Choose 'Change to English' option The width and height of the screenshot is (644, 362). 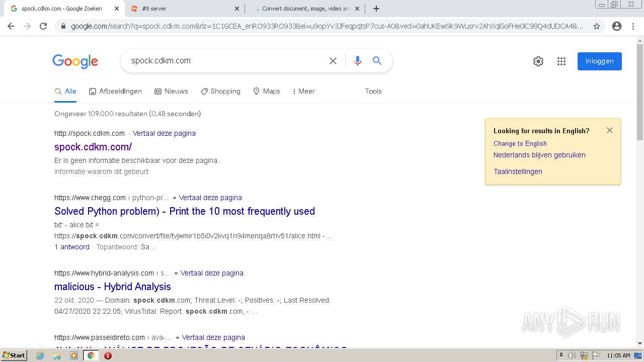pyautogui.click(x=520, y=143)
